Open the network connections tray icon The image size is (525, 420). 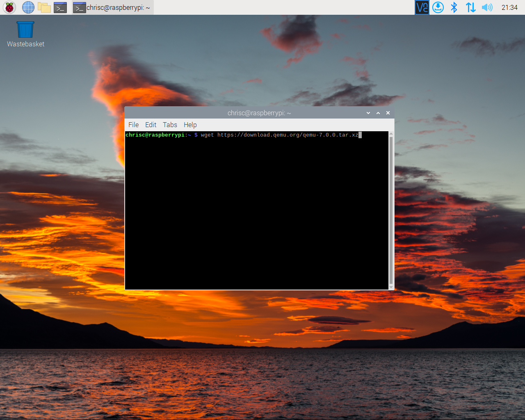click(470, 7)
